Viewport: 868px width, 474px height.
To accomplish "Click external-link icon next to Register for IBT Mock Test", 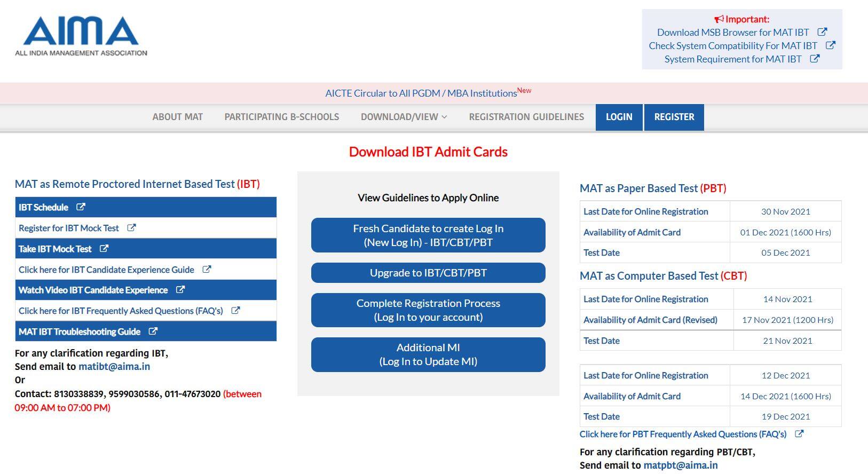I will click(x=131, y=228).
